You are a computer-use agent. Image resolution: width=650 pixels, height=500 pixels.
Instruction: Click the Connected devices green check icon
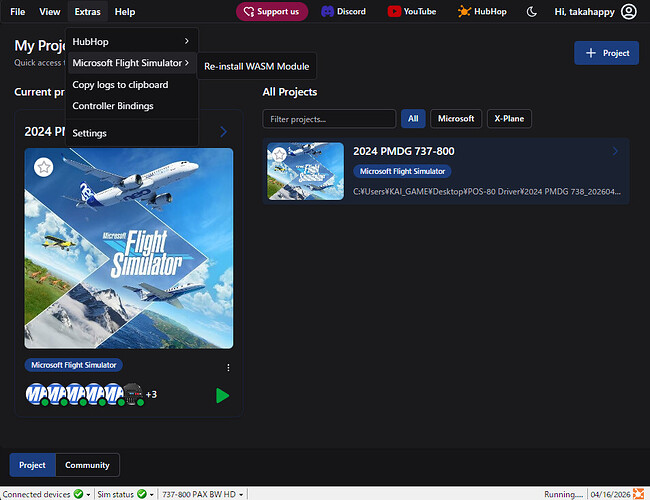78,494
